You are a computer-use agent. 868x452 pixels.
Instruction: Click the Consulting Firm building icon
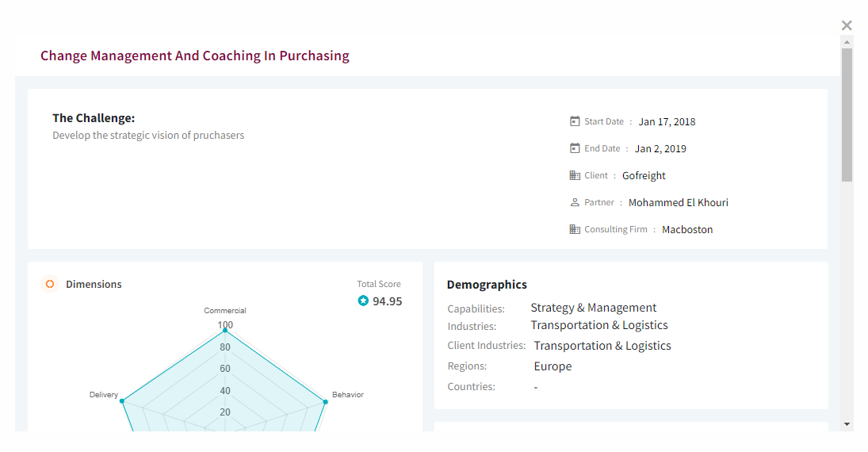pos(575,229)
